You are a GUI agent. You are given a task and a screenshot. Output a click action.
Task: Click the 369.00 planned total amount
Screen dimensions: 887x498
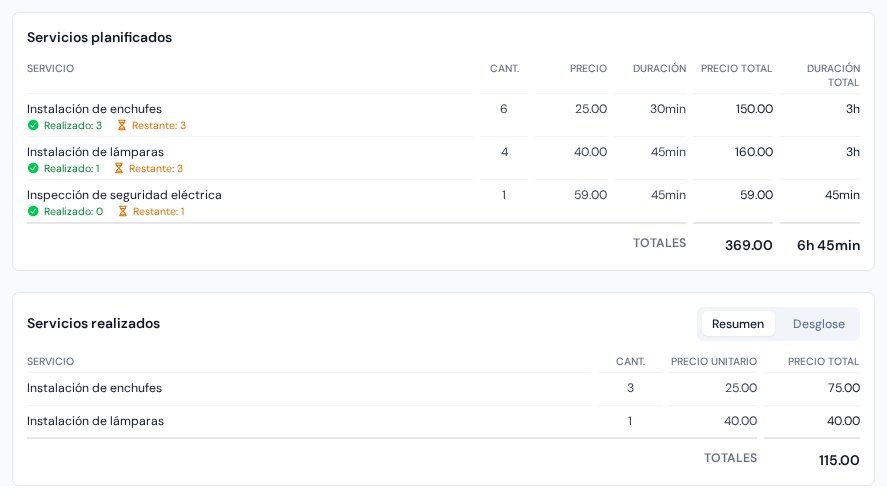pyautogui.click(x=748, y=245)
